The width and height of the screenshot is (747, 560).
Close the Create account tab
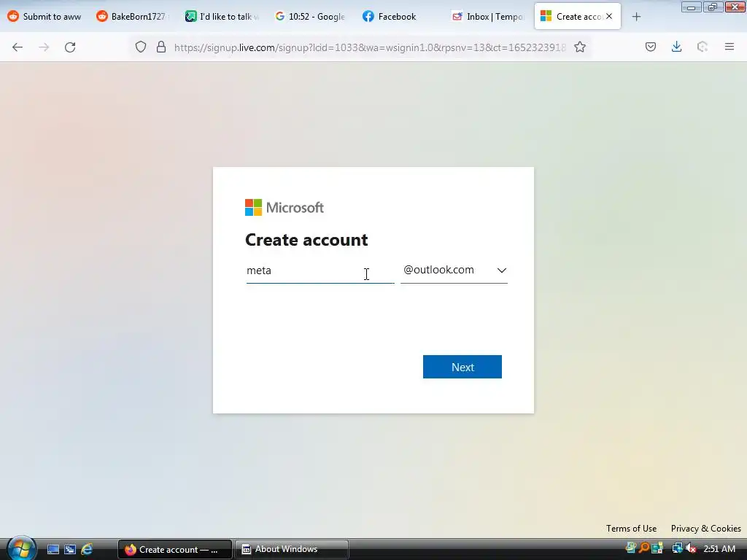point(609,16)
